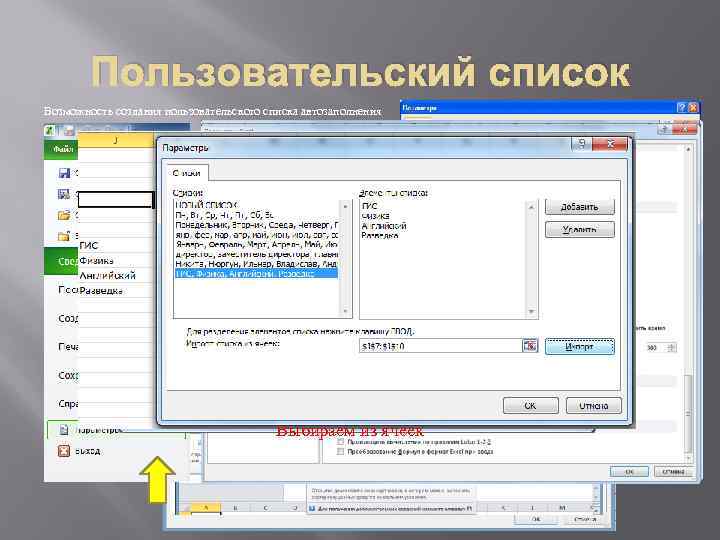Select the highlighted ГИС, Физика, Английский, Разведка row

coord(256,274)
